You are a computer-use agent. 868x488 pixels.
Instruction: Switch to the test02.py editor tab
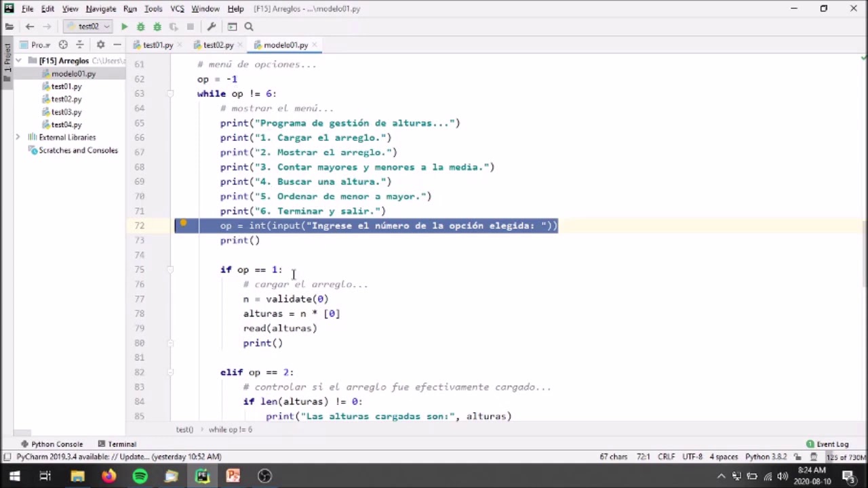[218, 45]
